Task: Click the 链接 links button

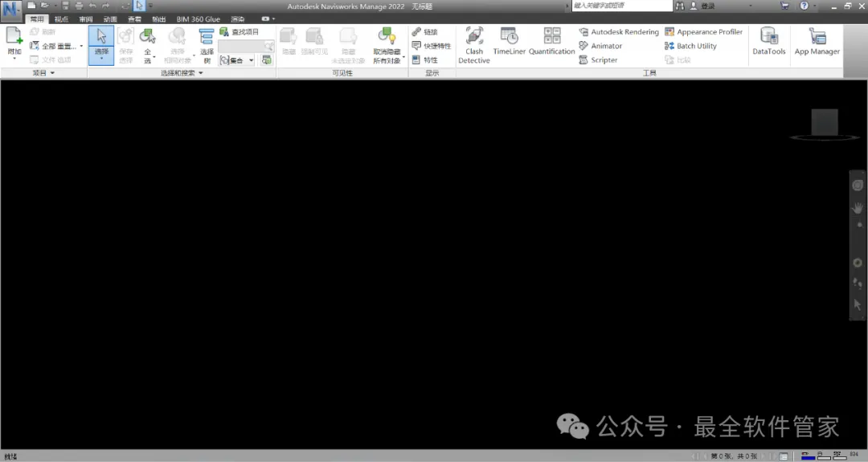Action: [425, 31]
